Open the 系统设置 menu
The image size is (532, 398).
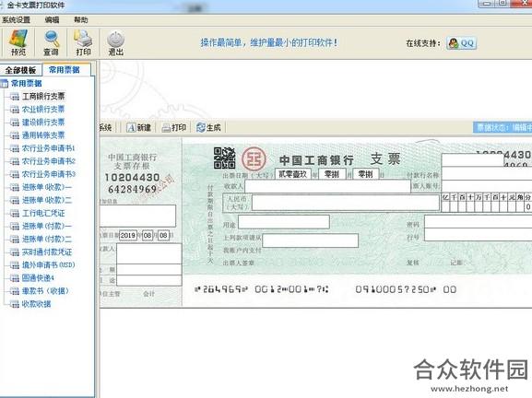click(16, 20)
